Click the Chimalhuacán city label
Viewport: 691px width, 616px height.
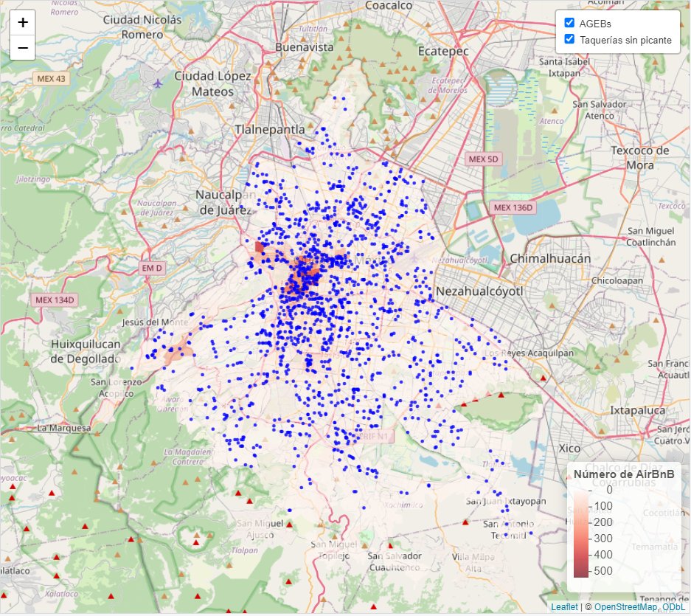pos(550,258)
